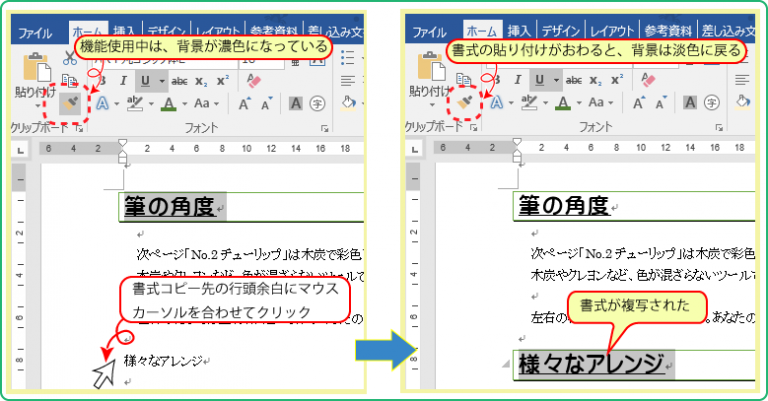The height and width of the screenshot is (401, 768).
Task: Click Character Shading A icon in right window
Action: tap(690, 103)
